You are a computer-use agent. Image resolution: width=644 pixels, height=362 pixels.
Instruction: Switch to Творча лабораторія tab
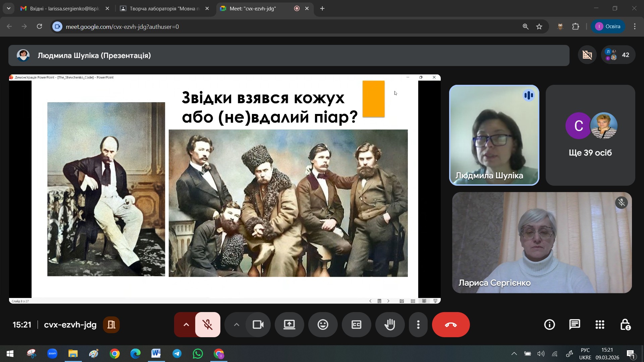click(x=164, y=9)
